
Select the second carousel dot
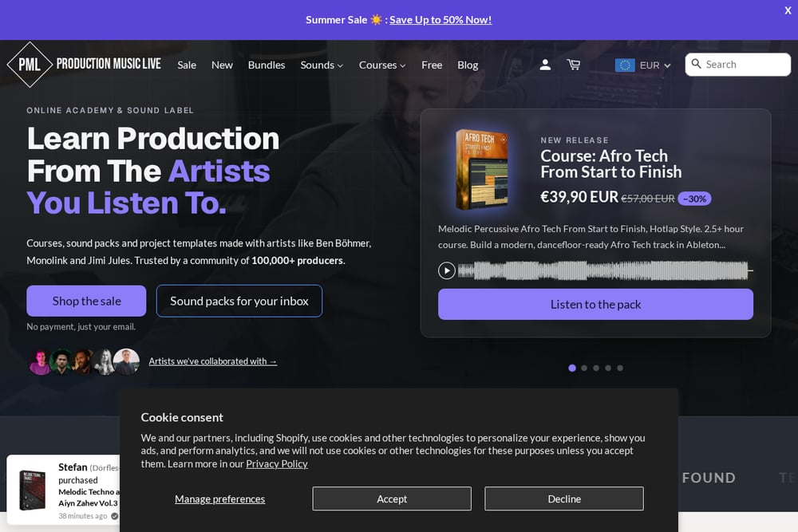tap(584, 368)
